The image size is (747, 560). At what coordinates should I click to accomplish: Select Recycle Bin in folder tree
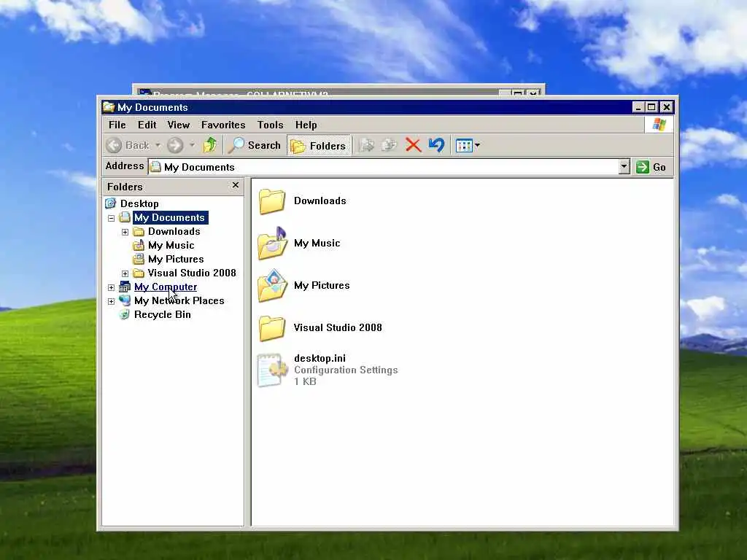pyautogui.click(x=163, y=314)
